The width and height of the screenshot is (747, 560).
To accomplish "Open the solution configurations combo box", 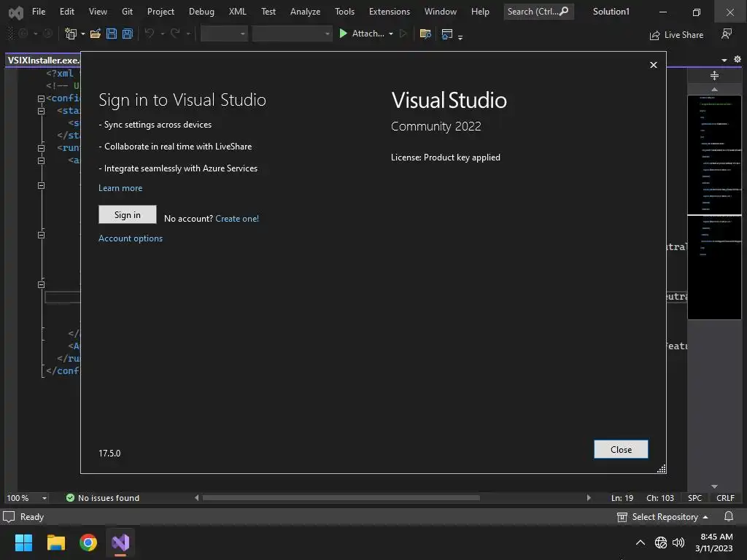I will coord(224,34).
